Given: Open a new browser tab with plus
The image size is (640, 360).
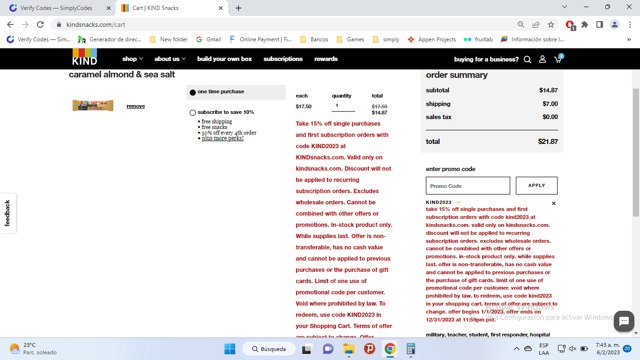Looking at the screenshot, I should [x=238, y=8].
